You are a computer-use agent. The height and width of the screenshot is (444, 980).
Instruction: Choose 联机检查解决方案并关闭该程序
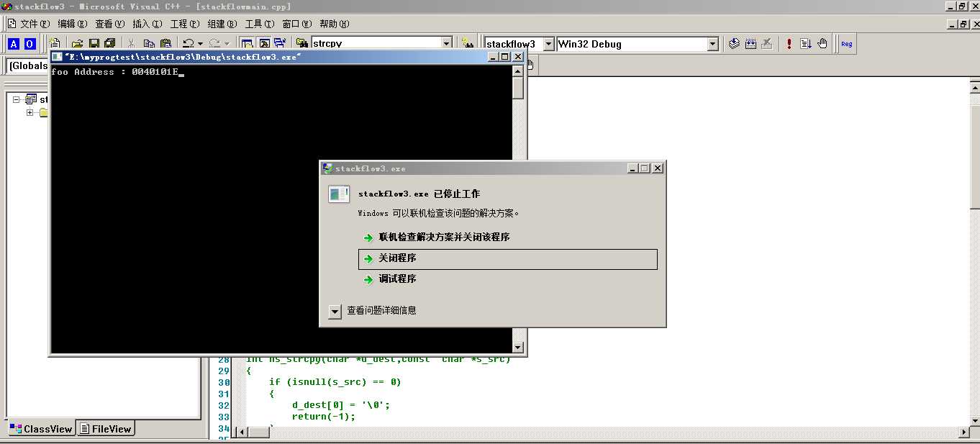click(x=444, y=237)
